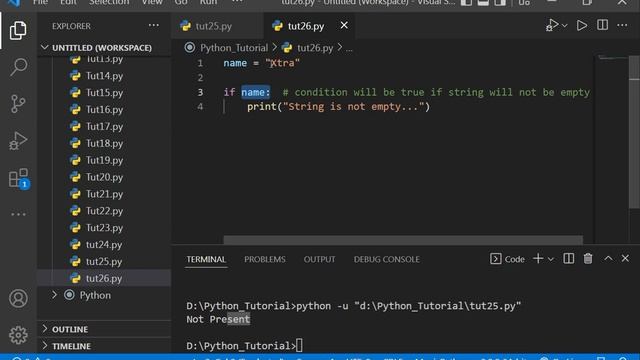The width and height of the screenshot is (640, 360).
Task: Open Tut17.py in the explorer
Action: click(x=104, y=127)
